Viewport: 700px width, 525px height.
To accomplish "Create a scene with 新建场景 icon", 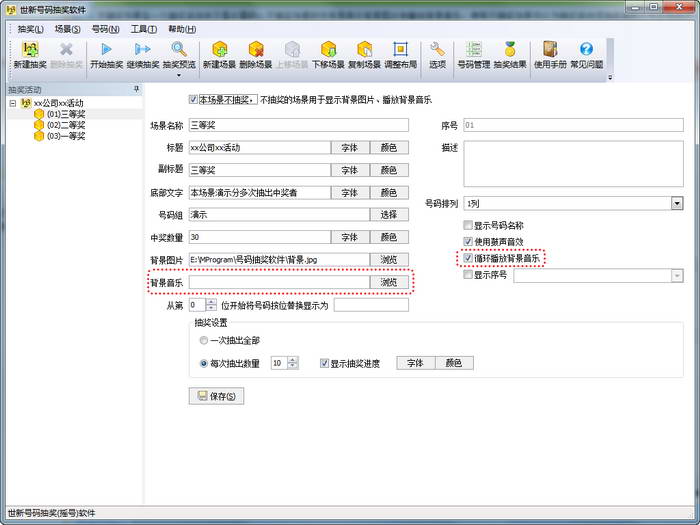I will [x=219, y=54].
